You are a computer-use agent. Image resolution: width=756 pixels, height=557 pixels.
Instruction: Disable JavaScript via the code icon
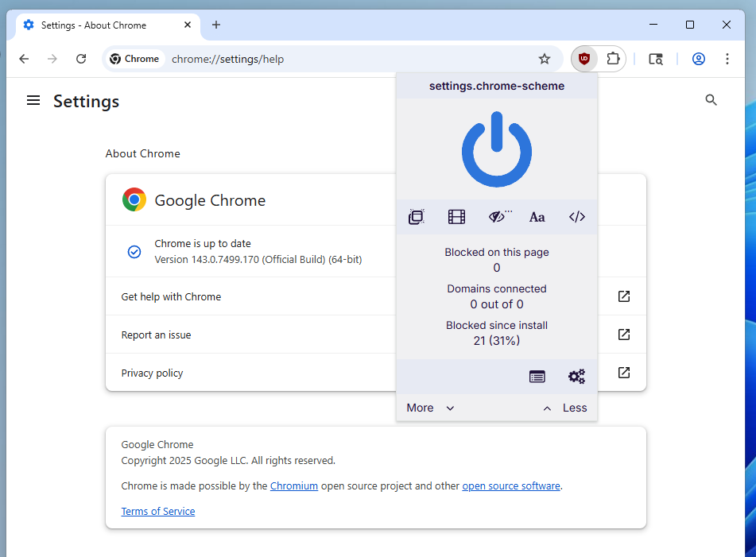576,216
